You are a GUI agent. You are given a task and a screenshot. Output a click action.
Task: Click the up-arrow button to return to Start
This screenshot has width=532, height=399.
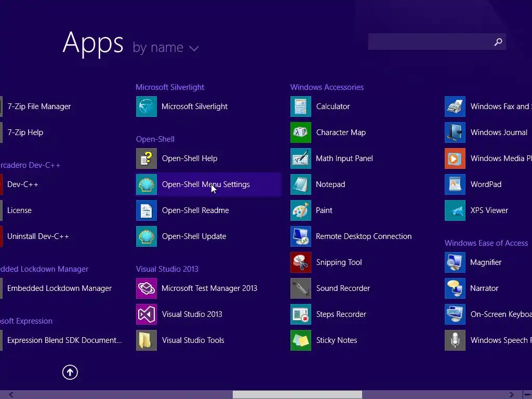click(70, 372)
